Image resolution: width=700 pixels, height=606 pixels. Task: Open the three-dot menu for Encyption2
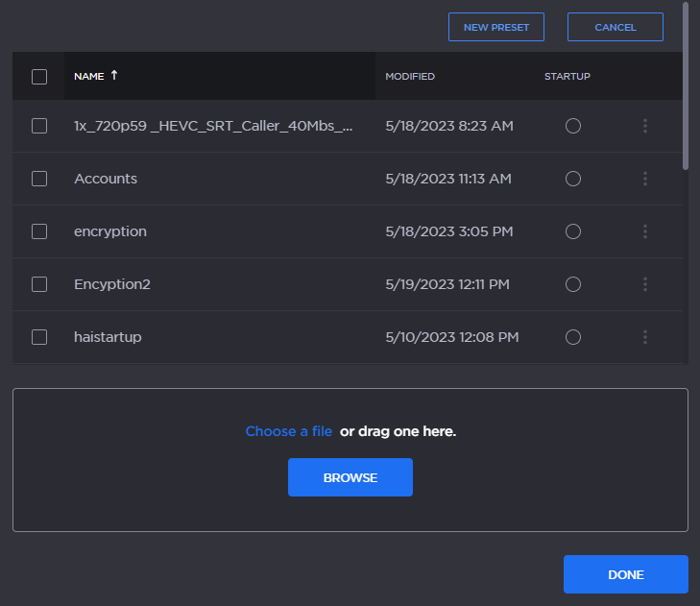[x=645, y=284]
